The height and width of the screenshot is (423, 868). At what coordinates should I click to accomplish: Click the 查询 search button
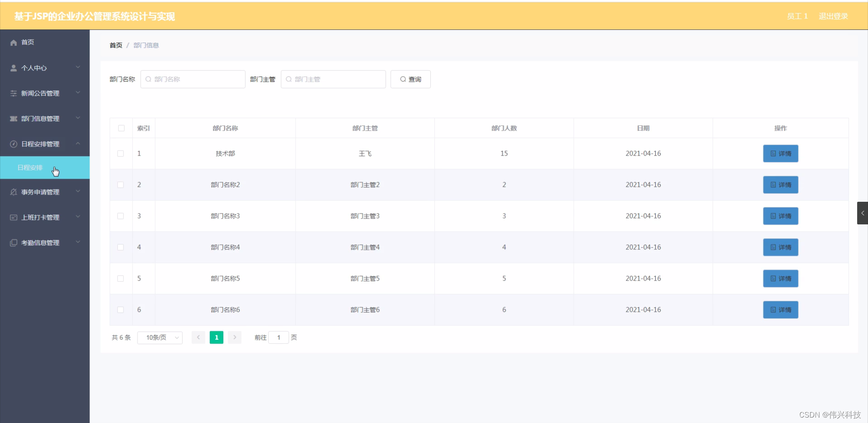(410, 79)
